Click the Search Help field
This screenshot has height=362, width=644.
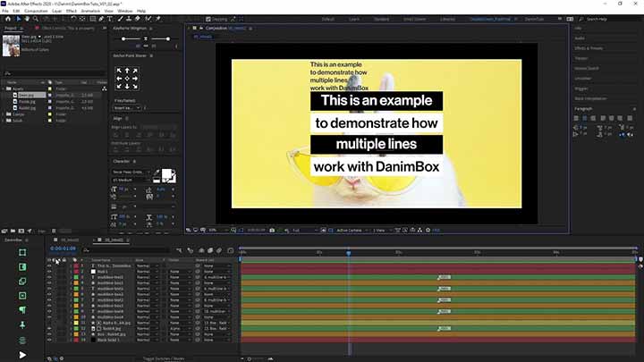pyautogui.click(x=597, y=20)
